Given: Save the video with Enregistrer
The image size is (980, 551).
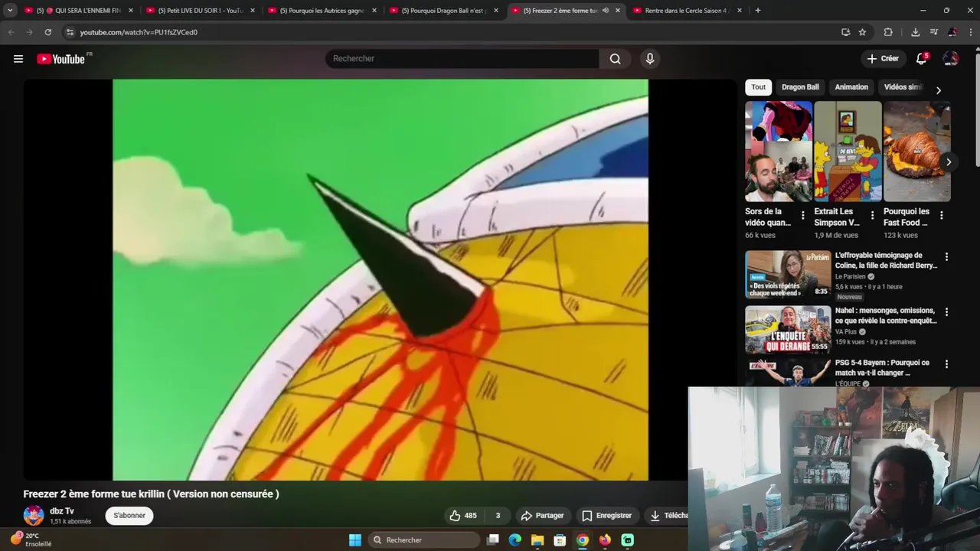Looking at the screenshot, I should (x=606, y=516).
